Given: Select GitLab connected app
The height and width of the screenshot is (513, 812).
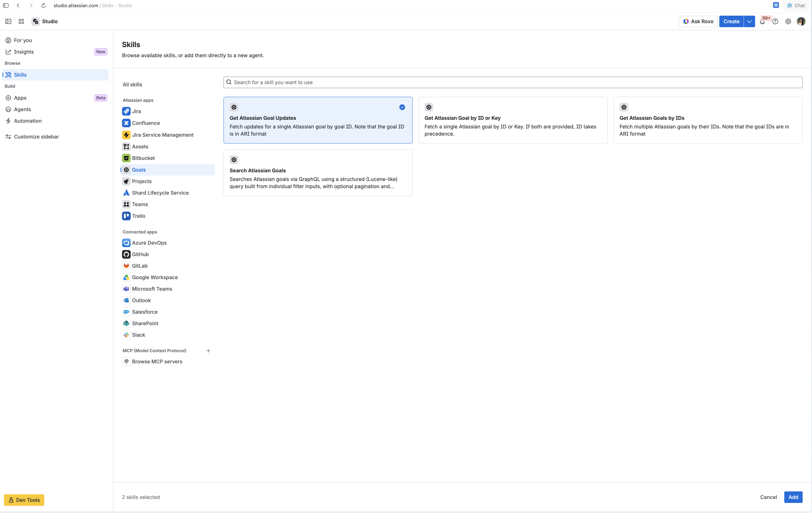Looking at the screenshot, I should click(168, 266).
